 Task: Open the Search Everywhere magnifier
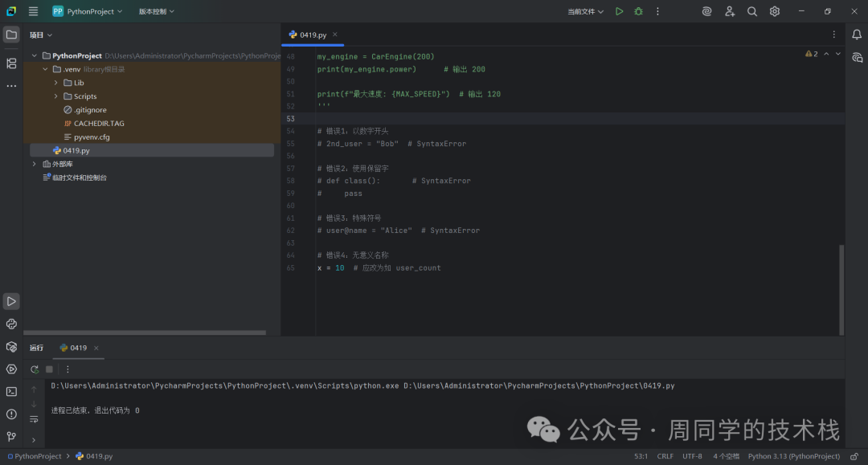pyautogui.click(x=752, y=11)
